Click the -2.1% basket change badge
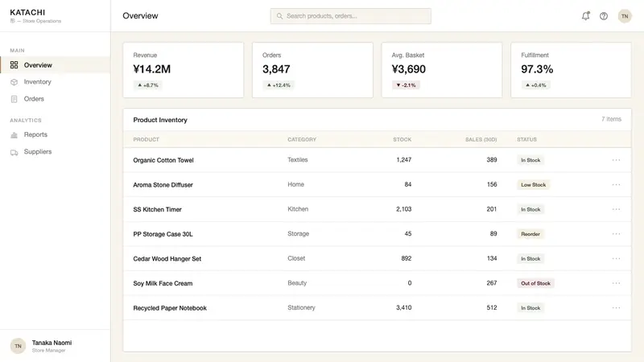This screenshot has width=644, height=362. [x=406, y=85]
